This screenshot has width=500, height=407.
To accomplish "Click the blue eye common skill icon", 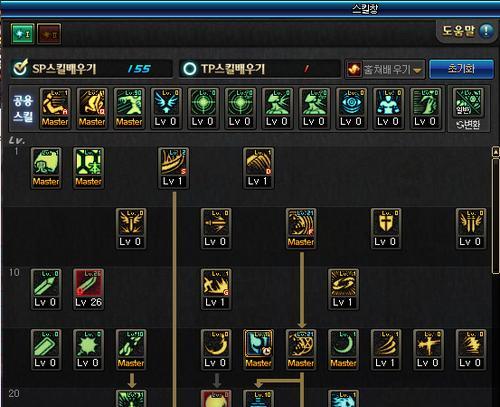I will pyautogui.click(x=351, y=108).
